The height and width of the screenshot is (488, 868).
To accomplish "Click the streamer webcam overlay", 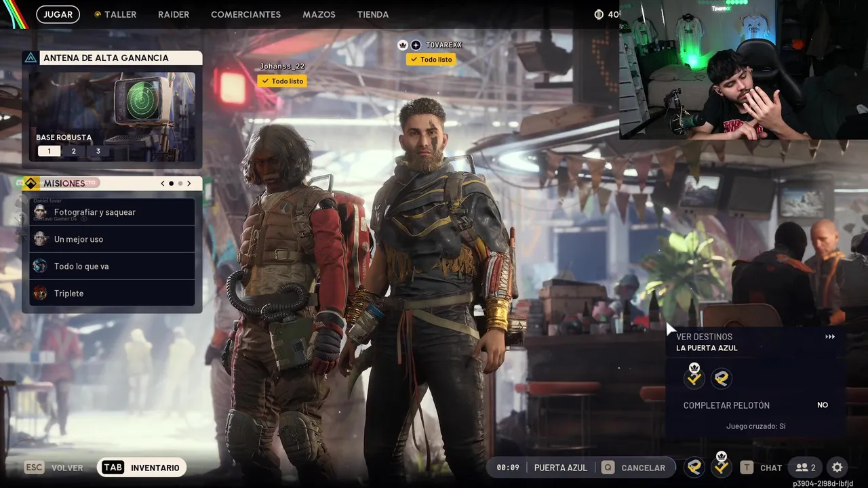I will pos(743,70).
